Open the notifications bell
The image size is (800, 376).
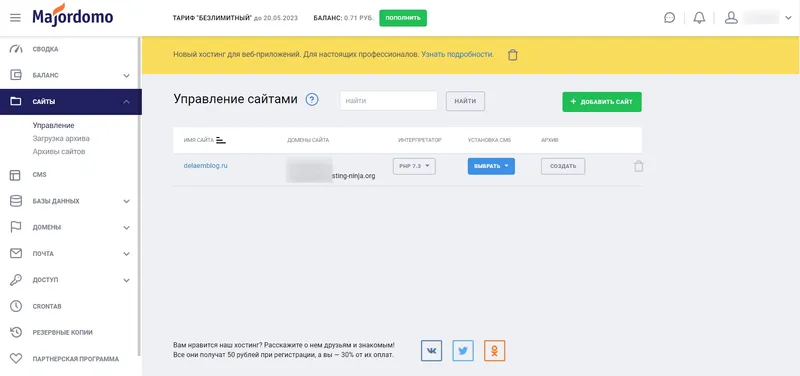coord(699,18)
